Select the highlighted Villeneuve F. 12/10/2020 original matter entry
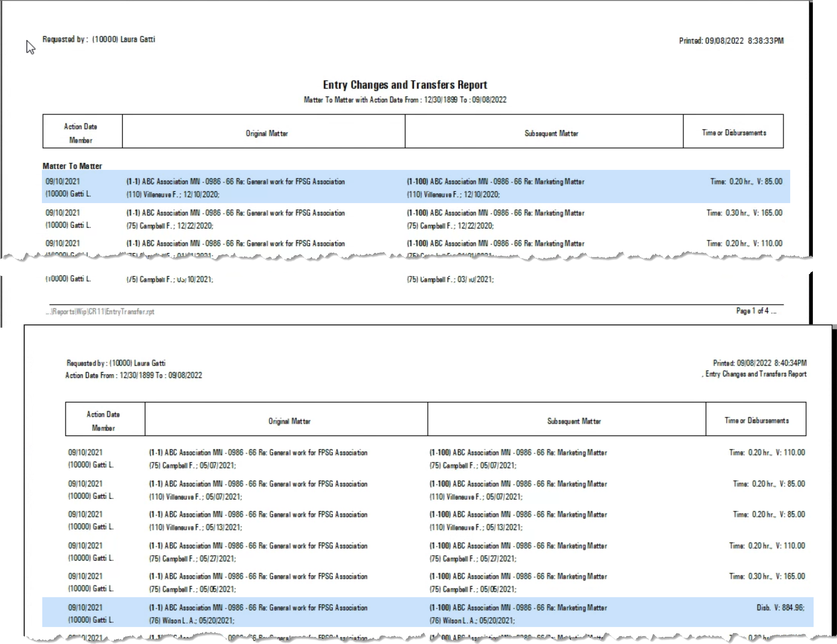Viewport: 837px width, 644px height. (x=236, y=188)
